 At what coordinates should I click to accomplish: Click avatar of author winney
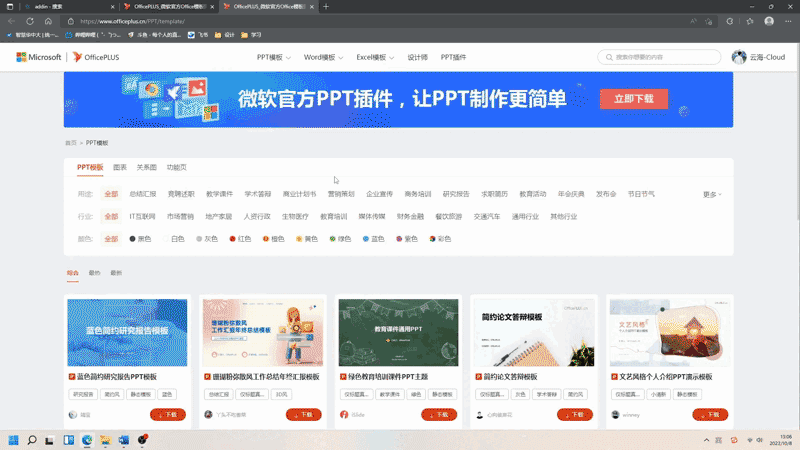coord(615,415)
